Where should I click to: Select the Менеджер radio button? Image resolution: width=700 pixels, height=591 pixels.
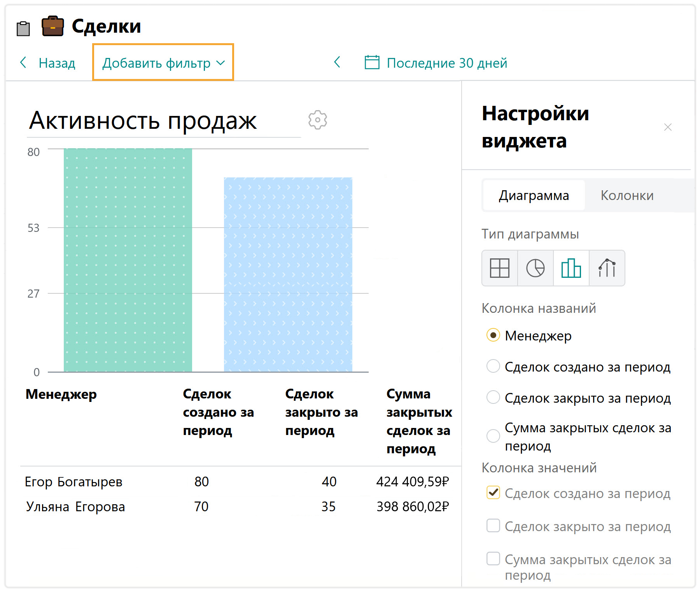[x=493, y=335]
